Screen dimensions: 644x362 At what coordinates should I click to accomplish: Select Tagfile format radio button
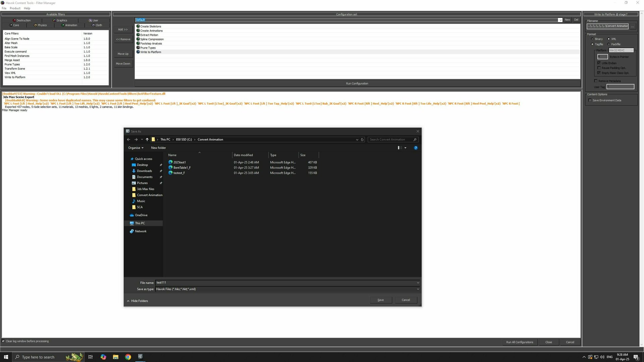[x=592, y=44]
